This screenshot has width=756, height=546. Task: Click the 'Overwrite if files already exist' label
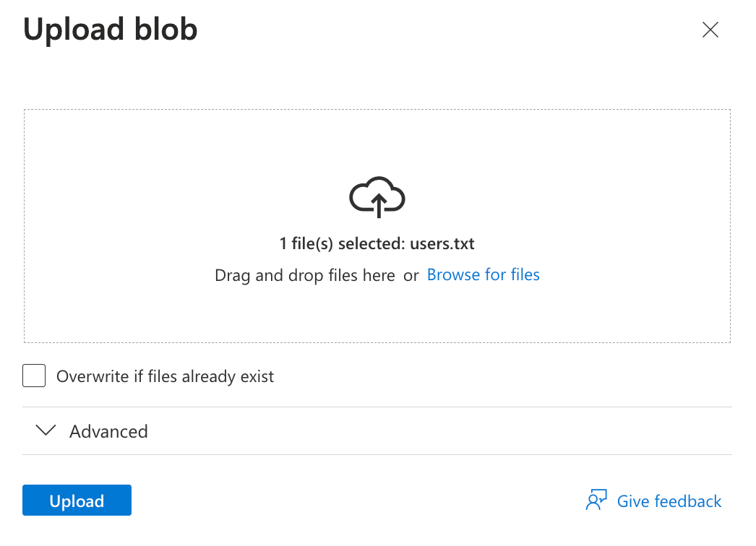pyautogui.click(x=165, y=376)
